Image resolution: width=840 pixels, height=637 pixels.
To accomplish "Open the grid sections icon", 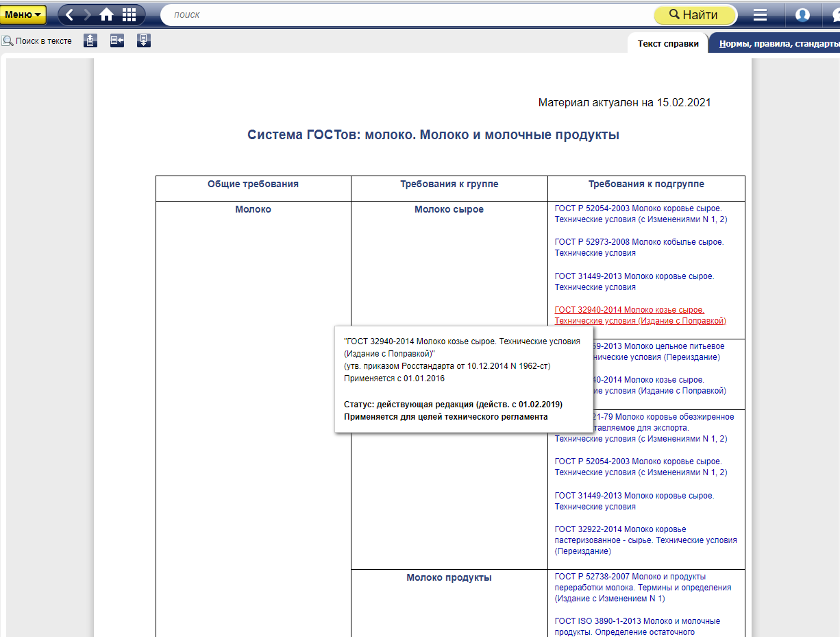I will 129,14.
